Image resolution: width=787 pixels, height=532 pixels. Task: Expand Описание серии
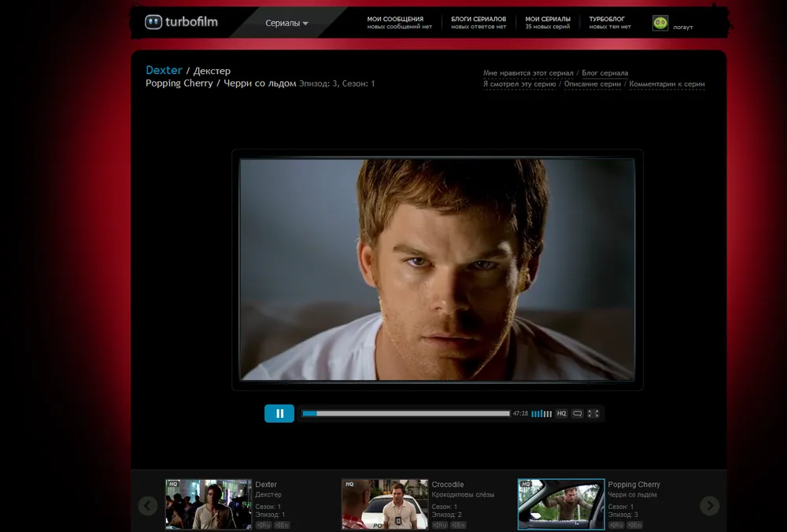click(593, 84)
